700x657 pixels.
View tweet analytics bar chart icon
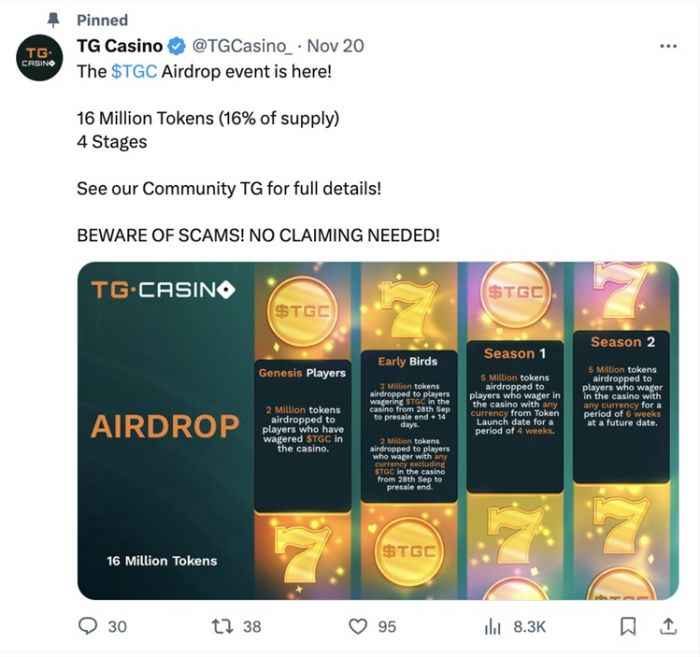click(x=492, y=627)
